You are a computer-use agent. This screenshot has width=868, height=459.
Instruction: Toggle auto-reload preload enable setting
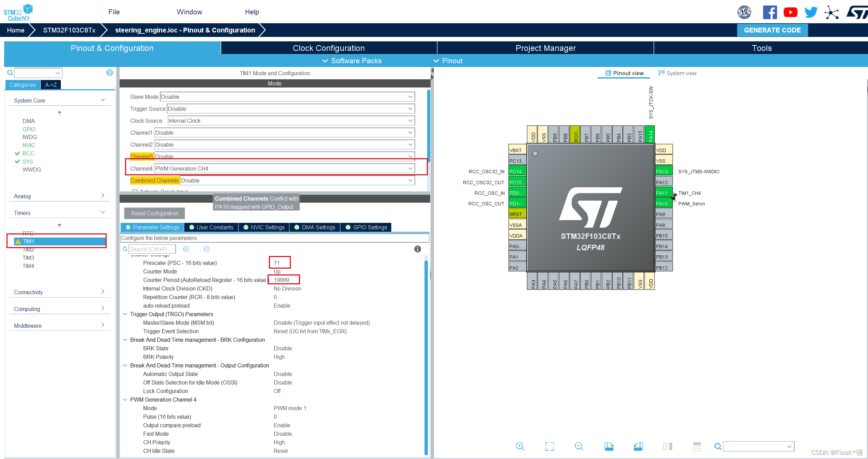click(x=282, y=305)
